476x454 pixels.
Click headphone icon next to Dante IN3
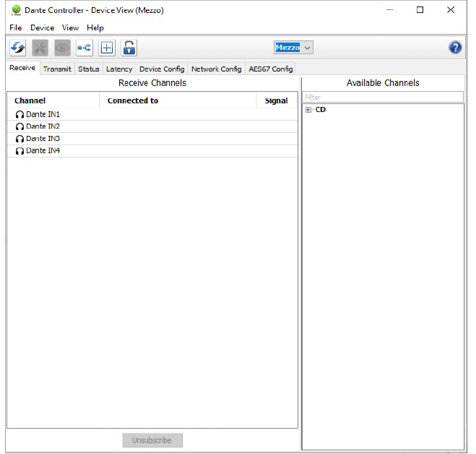[x=20, y=139]
